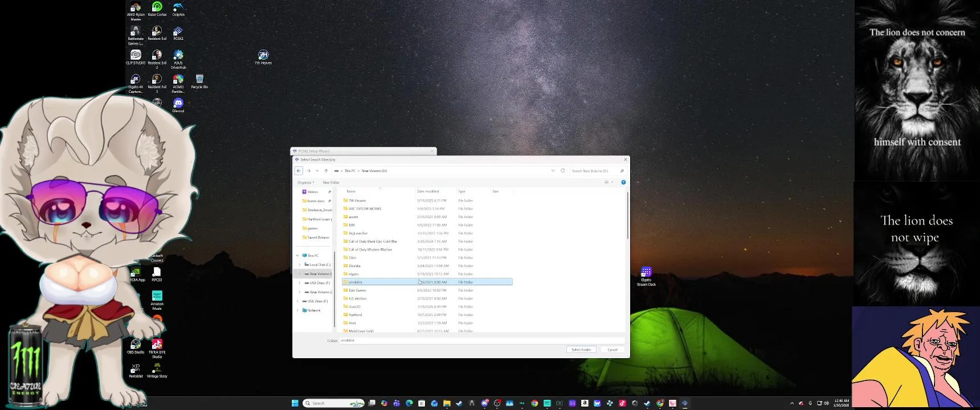
Task: Open Resident Evil 3 desktop shortcut
Action: pyautogui.click(x=157, y=83)
